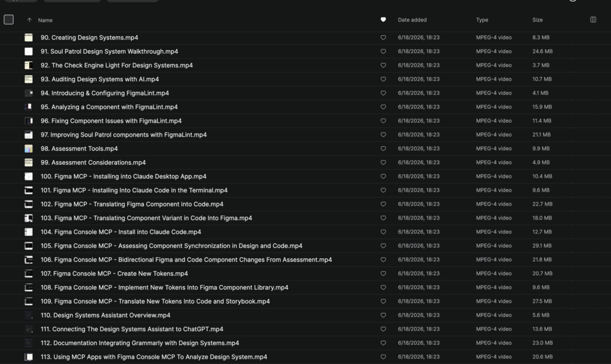
Task: Select file 97. Improving Soul Patrol components
Action: tap(124, 135)
